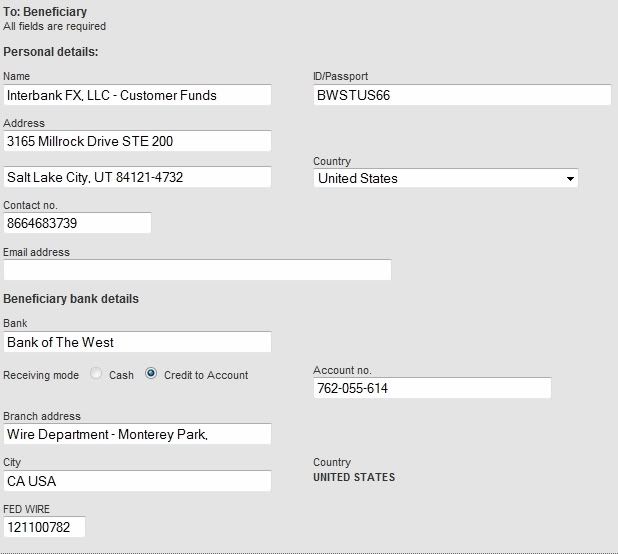
Task: Click the Bank name input field
Action: coord(137,342)
